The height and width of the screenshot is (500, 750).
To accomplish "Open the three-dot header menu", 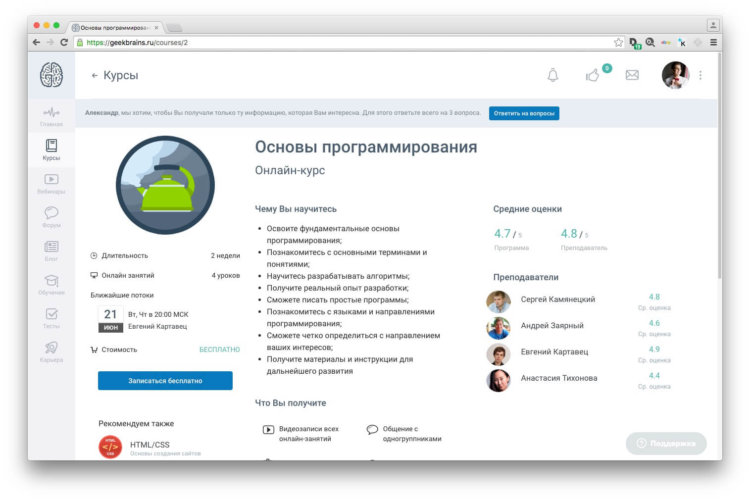I will (700, 75).
